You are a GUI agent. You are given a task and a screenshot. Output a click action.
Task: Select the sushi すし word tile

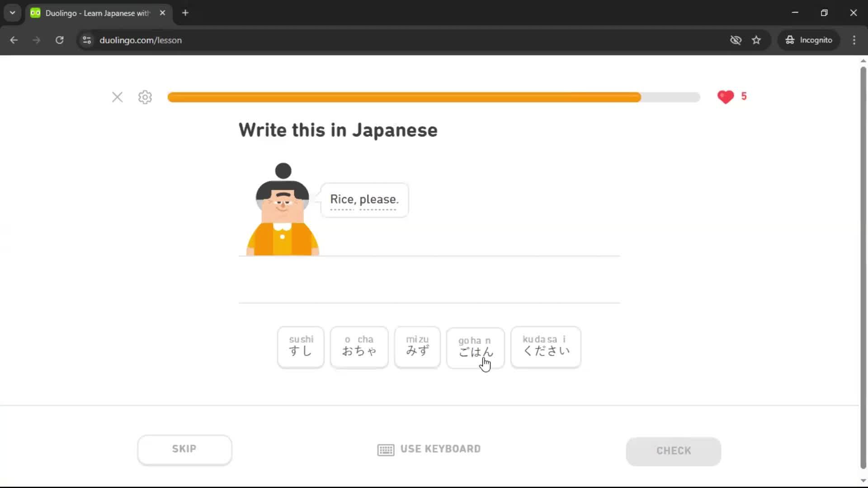(x=300, y=347)
